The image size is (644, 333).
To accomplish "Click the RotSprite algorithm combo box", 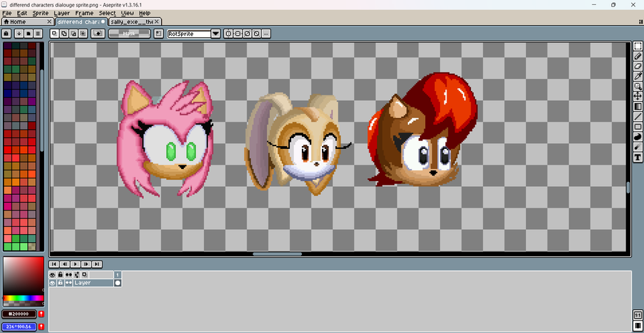I will (190, 34).
